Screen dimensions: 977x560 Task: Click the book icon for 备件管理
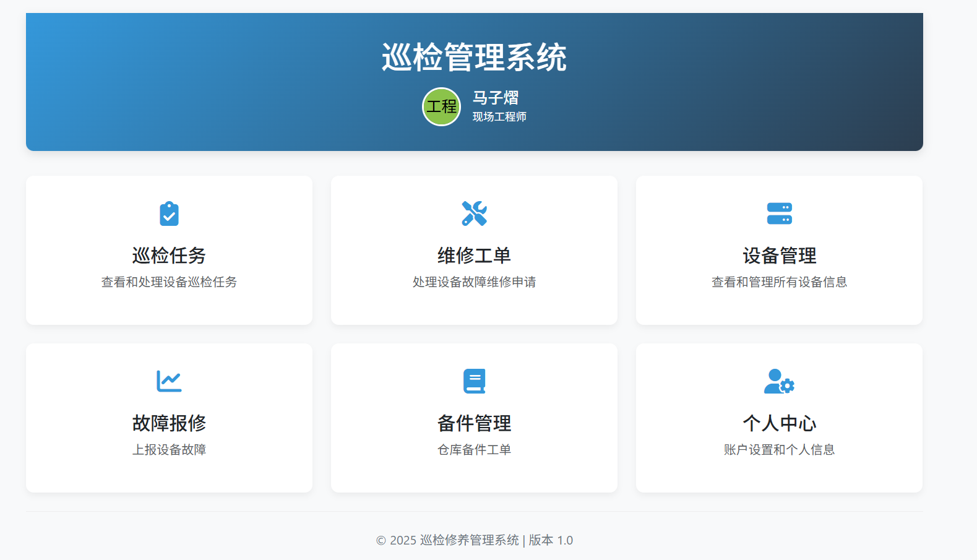tap(475, 381)
